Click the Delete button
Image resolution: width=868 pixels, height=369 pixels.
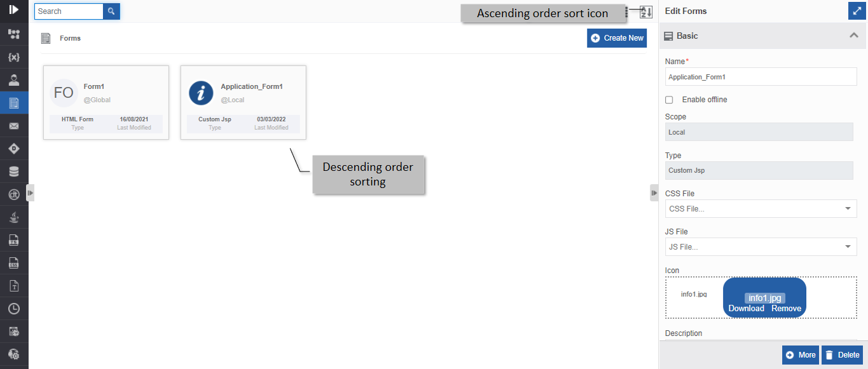[843, 355]
